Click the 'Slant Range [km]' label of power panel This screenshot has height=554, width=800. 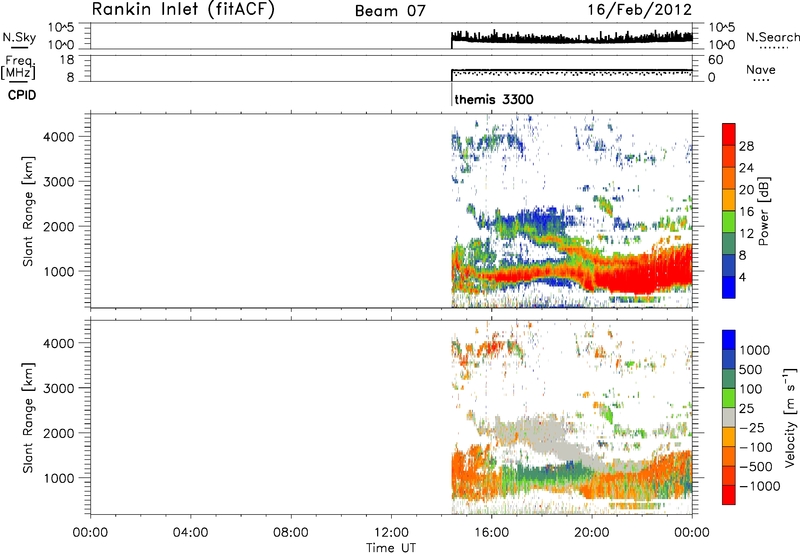click(x=28, y=211)
